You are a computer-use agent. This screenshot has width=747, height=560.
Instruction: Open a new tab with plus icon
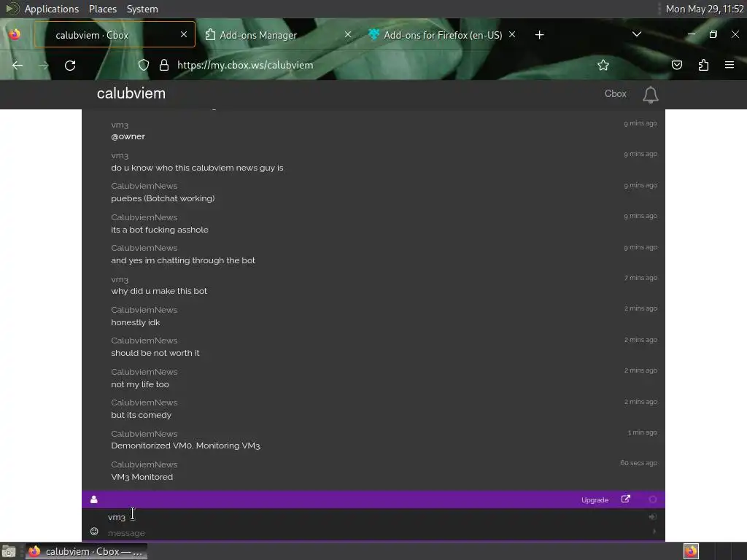[x=539, y=35]
